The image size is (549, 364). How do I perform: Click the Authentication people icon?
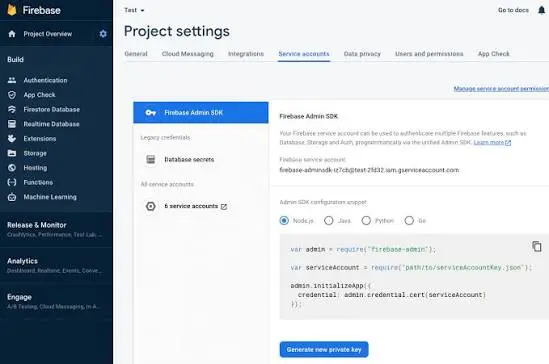12,80
